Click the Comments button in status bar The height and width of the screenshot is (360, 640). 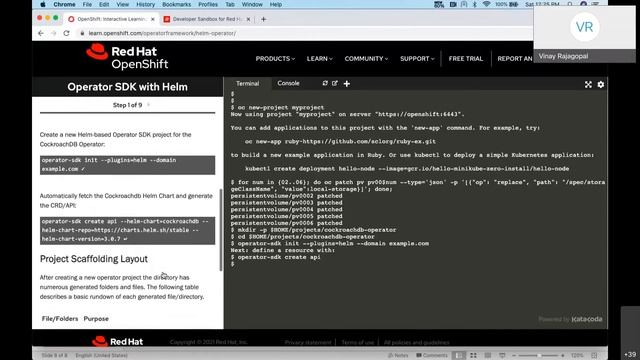pyautogui.click(x=432, y=356)
